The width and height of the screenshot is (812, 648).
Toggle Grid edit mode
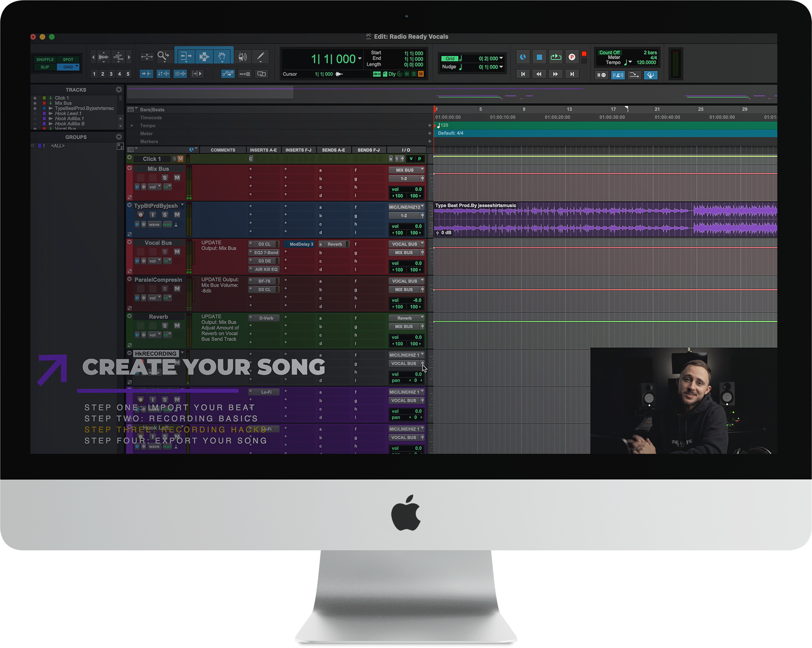[x=68, y=67]
